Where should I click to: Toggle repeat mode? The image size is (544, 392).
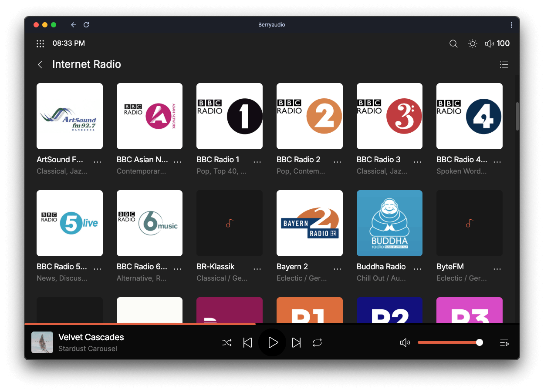click(x=317, y=343)
